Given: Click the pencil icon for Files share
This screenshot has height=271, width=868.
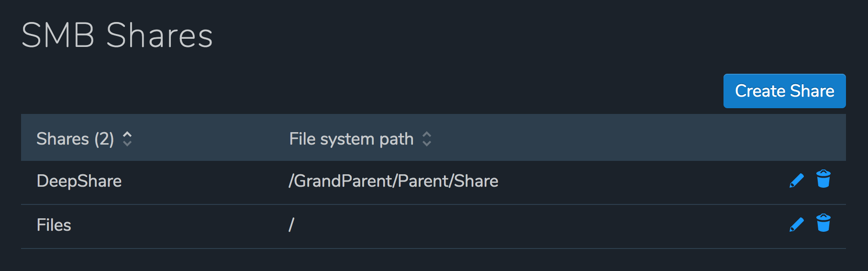Looking at the screenshot, I should pyautogui.click(x=796, y=225).
